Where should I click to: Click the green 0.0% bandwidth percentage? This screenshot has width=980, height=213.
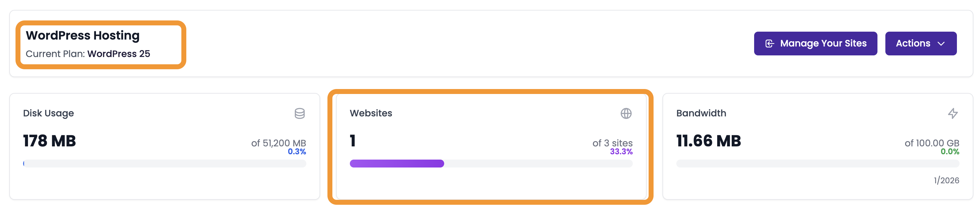[950, 152]
